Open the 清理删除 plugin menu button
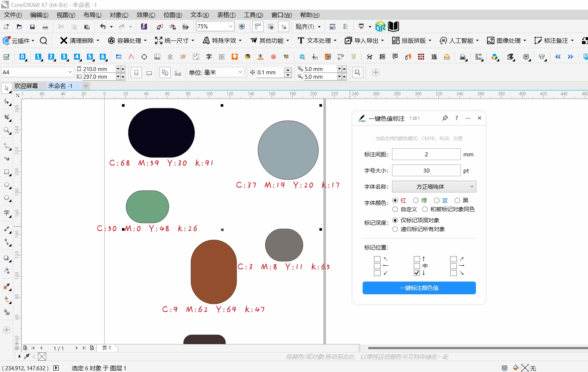Viewport: 588px width, 372px height. (x=79, y=40)
